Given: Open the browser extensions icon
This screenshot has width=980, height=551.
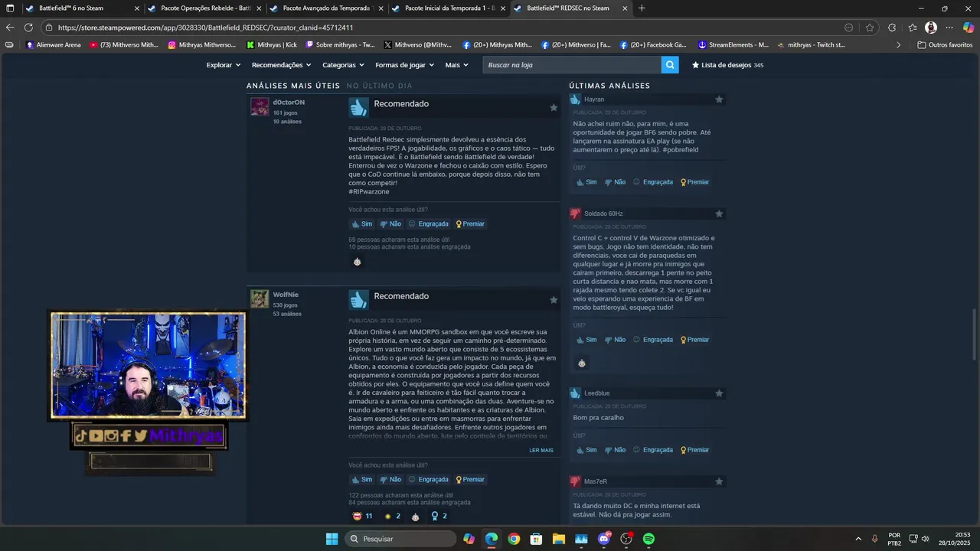Looking at the screenshot, I should (892, 28).
